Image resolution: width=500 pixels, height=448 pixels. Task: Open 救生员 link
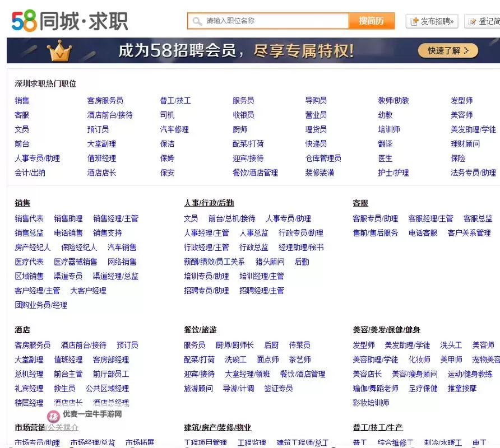tap(64, 389)
